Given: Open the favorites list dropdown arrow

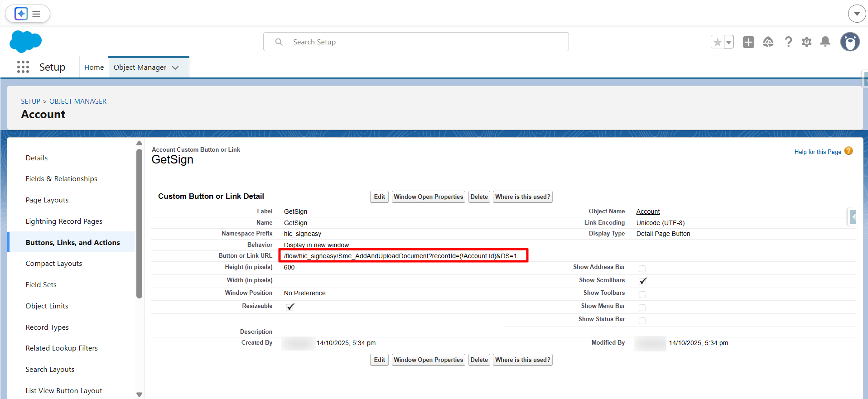Looking at the screenshot, I should pyautogui.click(x=729, y=42).
